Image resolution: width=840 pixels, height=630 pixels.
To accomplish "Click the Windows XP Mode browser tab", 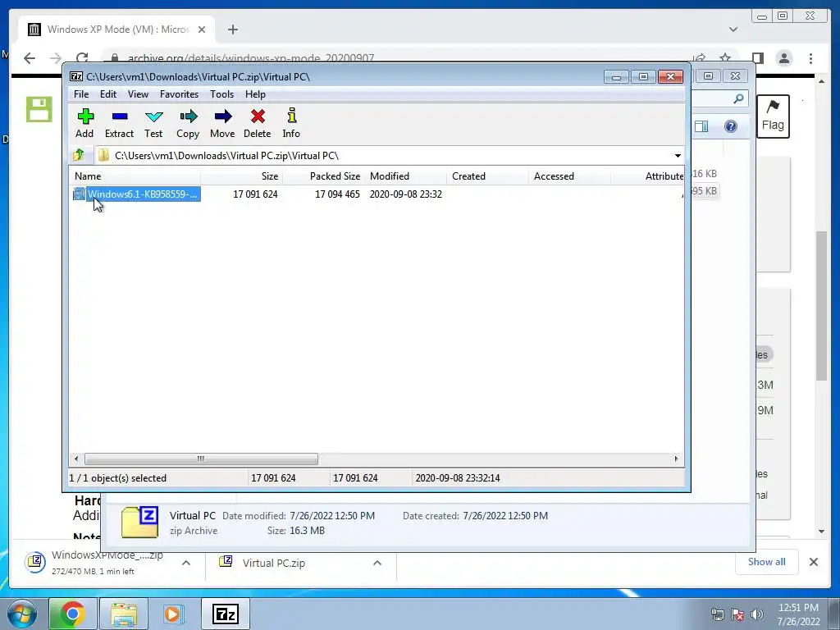I will (116, 30).
